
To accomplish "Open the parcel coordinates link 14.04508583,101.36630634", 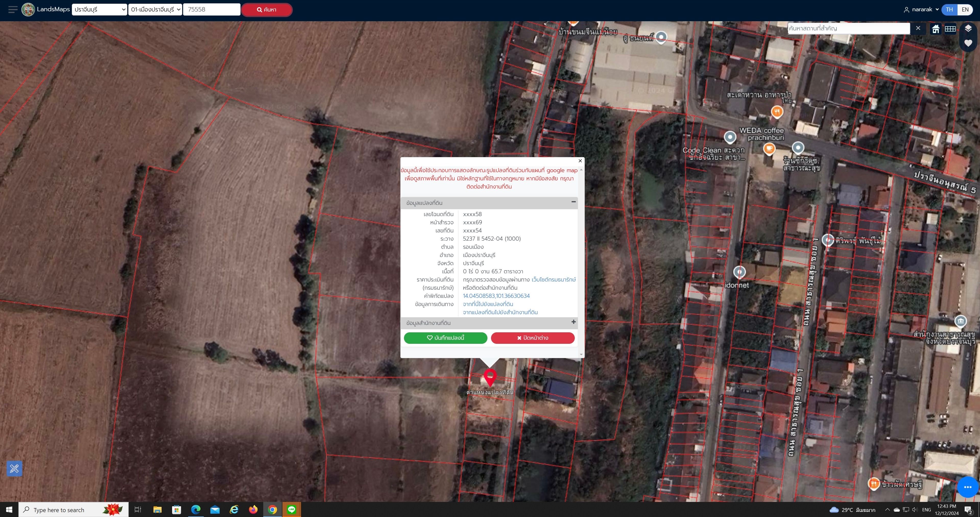I will point(496,296).
